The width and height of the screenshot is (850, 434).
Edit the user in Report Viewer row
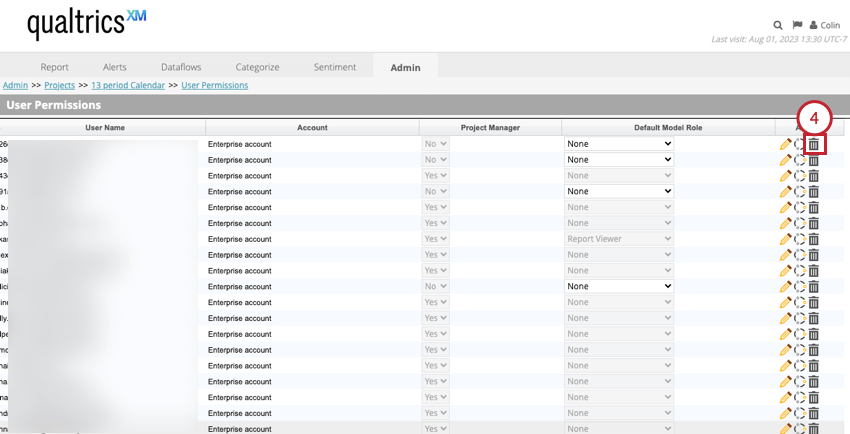785,239
